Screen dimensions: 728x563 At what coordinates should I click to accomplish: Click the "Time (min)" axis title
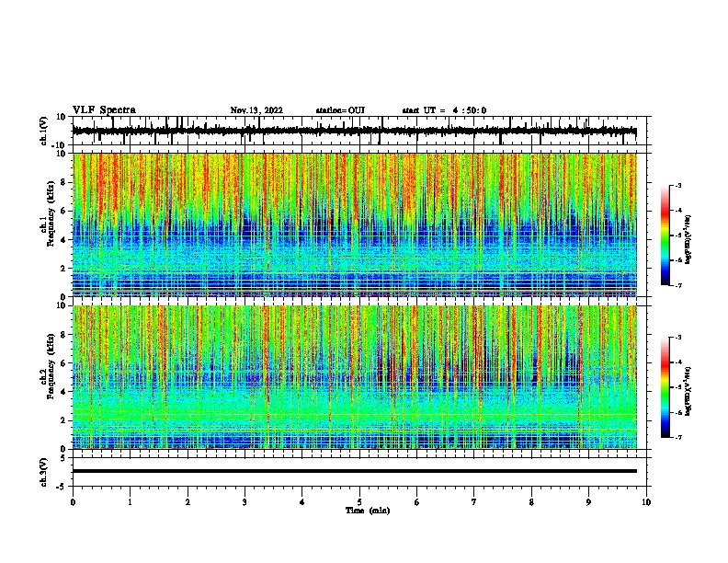click(368, 511)
